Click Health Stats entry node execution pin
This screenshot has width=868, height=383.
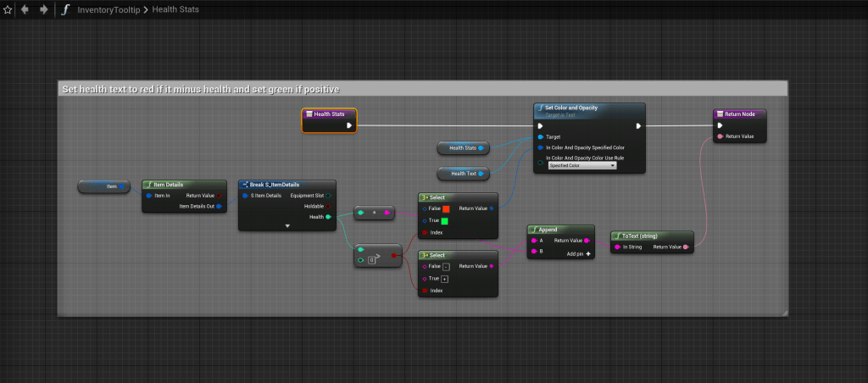pos(348,125)
